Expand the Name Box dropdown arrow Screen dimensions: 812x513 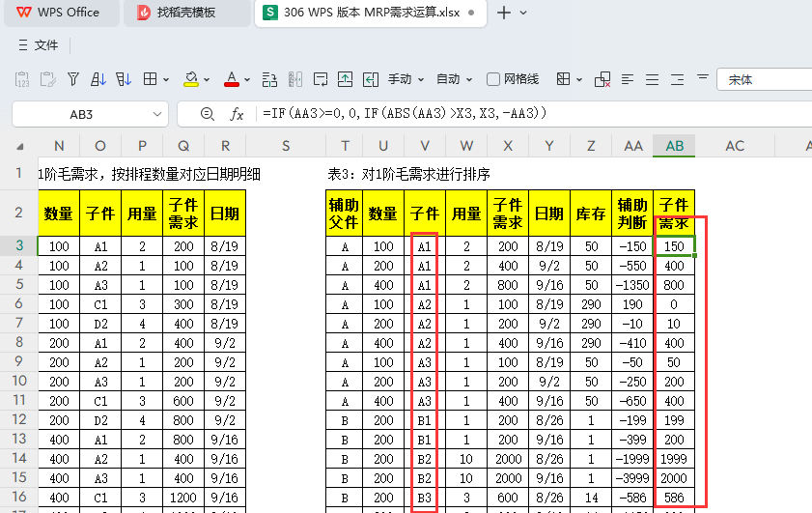pos(157,114)
